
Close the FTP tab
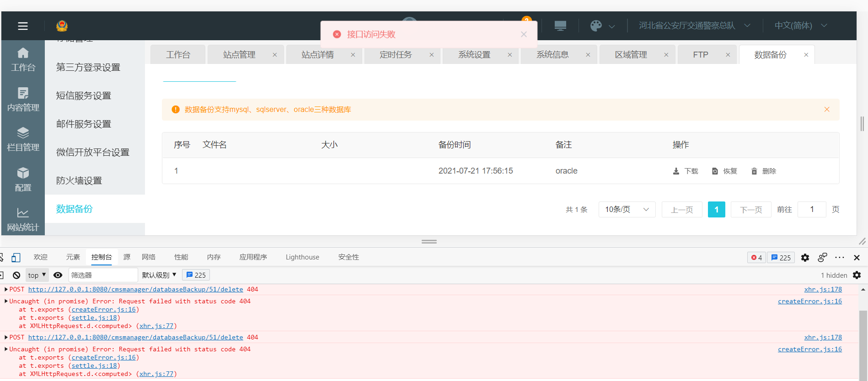728,55
